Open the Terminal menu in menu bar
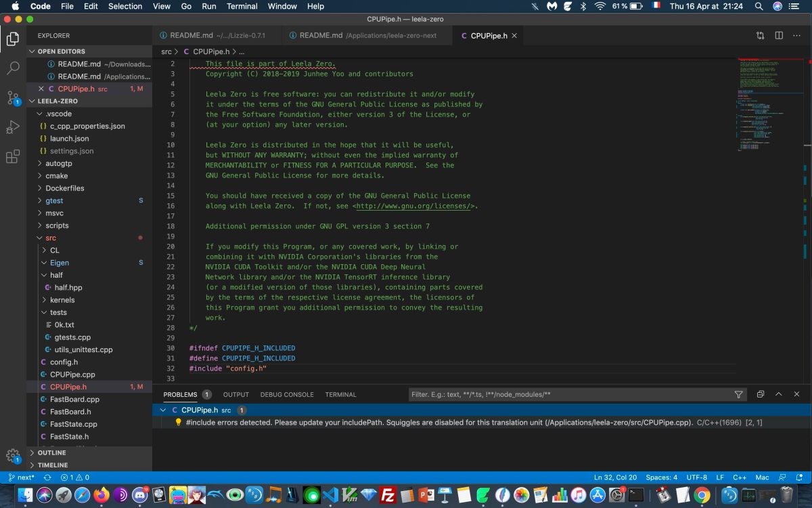812x508 pixels. click(x=242, y=6)
